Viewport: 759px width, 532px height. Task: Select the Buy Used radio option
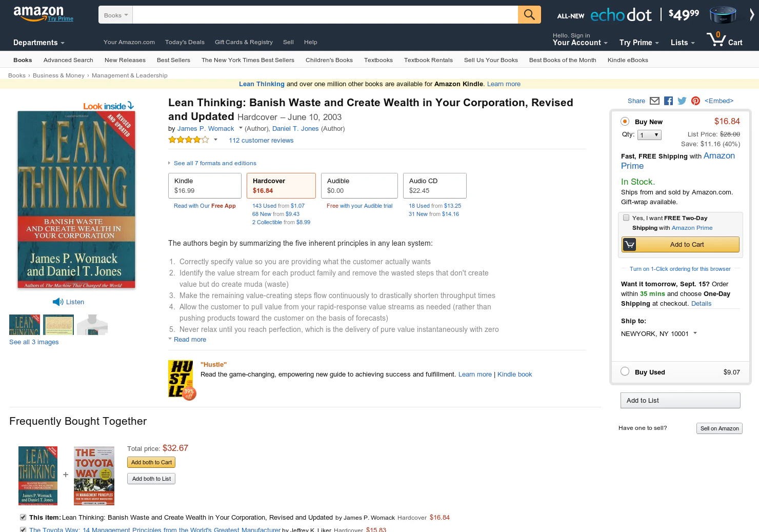click(625, 371)
